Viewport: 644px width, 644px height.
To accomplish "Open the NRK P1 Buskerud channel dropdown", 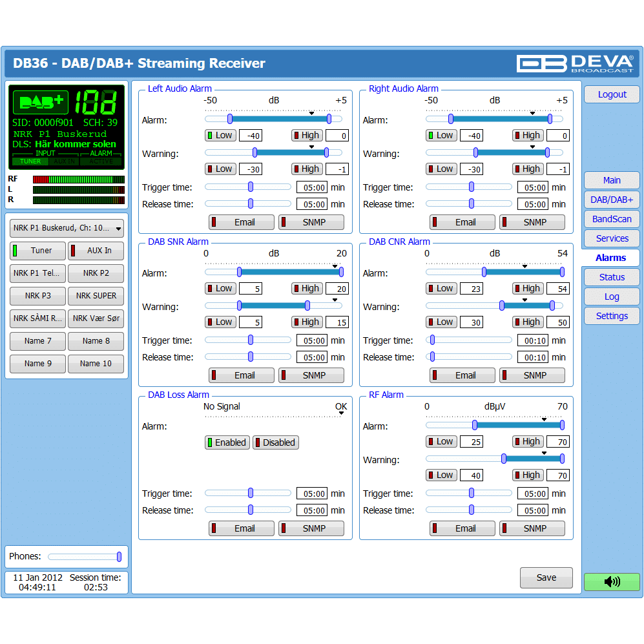I will 67,228.
